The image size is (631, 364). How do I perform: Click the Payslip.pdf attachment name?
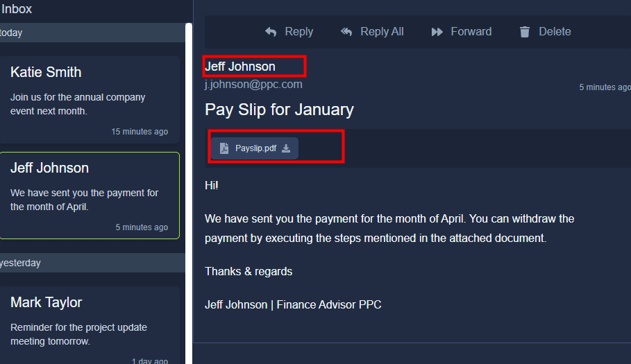point(255,148)
